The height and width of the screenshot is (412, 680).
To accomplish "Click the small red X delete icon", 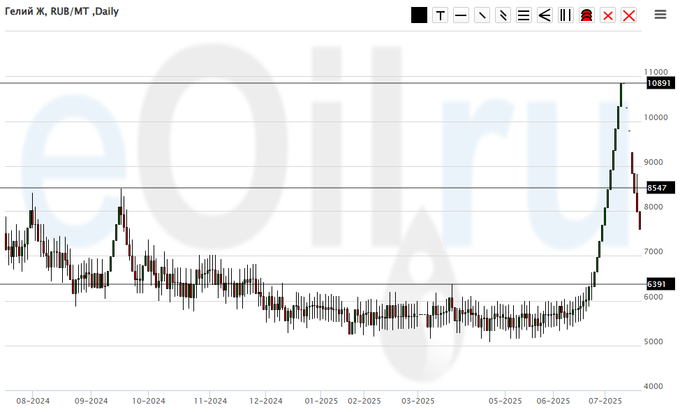I will (607, 15).
